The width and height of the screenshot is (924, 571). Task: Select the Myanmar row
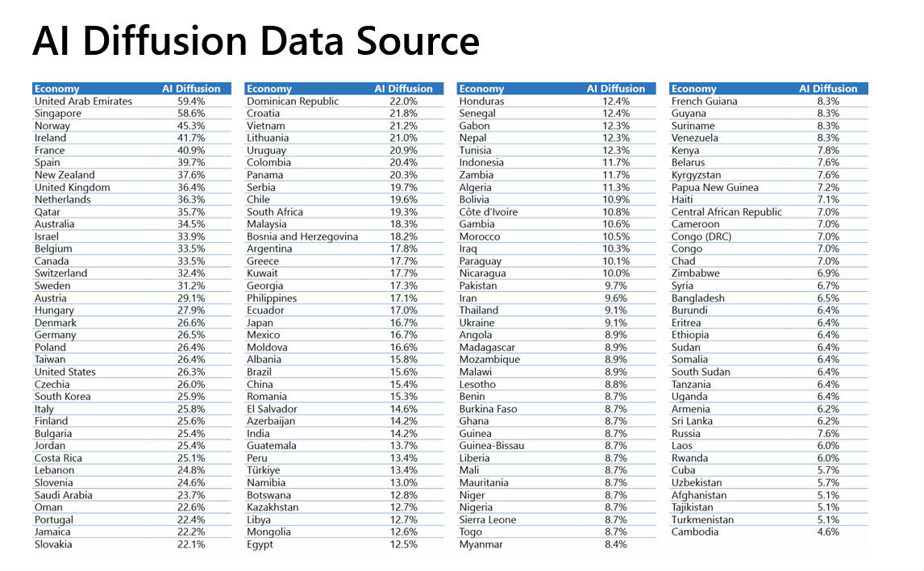(481, 544)
